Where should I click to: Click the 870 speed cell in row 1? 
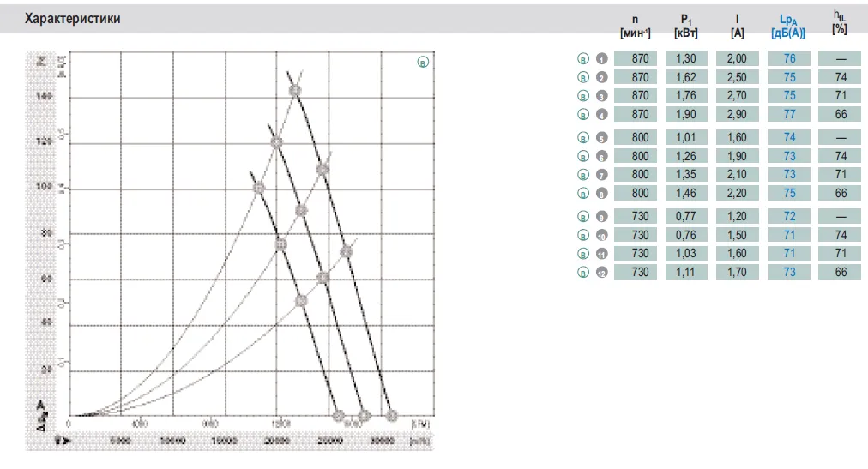[x=636, y=58]
